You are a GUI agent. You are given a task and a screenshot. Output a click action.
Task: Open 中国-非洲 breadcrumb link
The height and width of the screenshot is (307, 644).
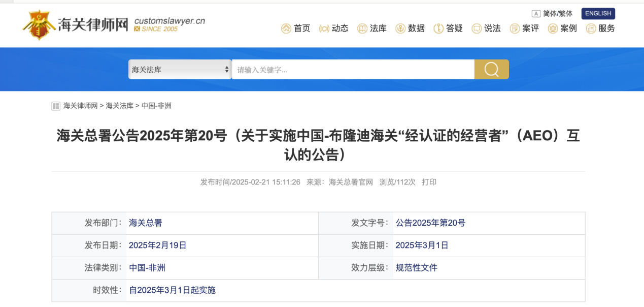pos(156,106)
